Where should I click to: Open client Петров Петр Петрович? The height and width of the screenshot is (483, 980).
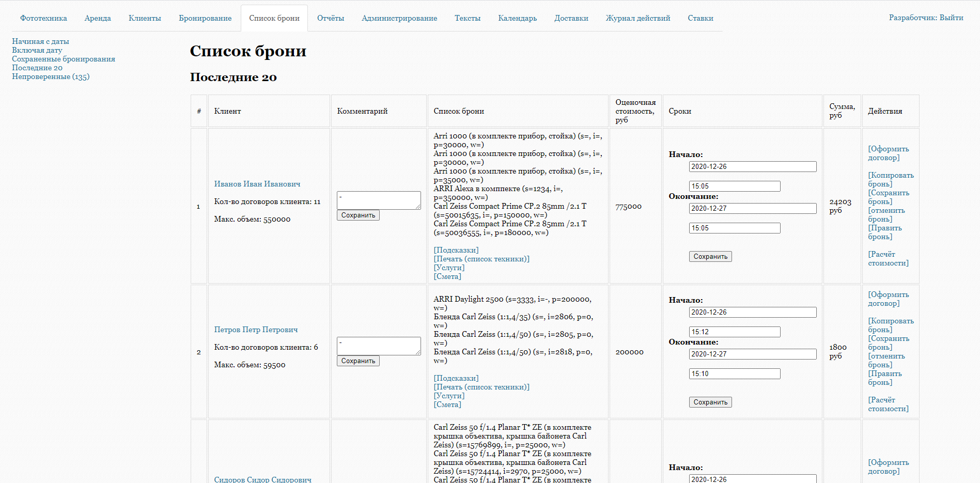coord(256,330)
